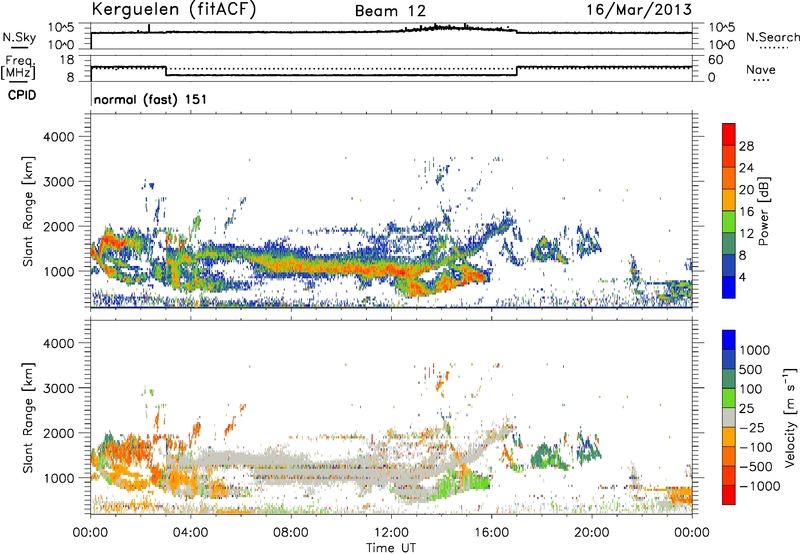Viewport: 800px width, 554px height.
Task: Click the 'Kerguelen (fitACF)' title
Action: click(173, 10)
